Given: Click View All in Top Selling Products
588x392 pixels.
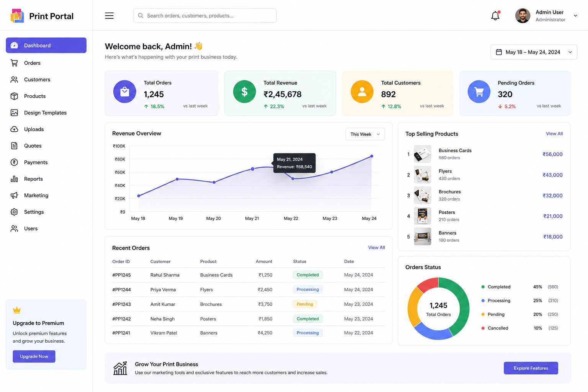Looking at the screenshot, I should click(554, 134).
